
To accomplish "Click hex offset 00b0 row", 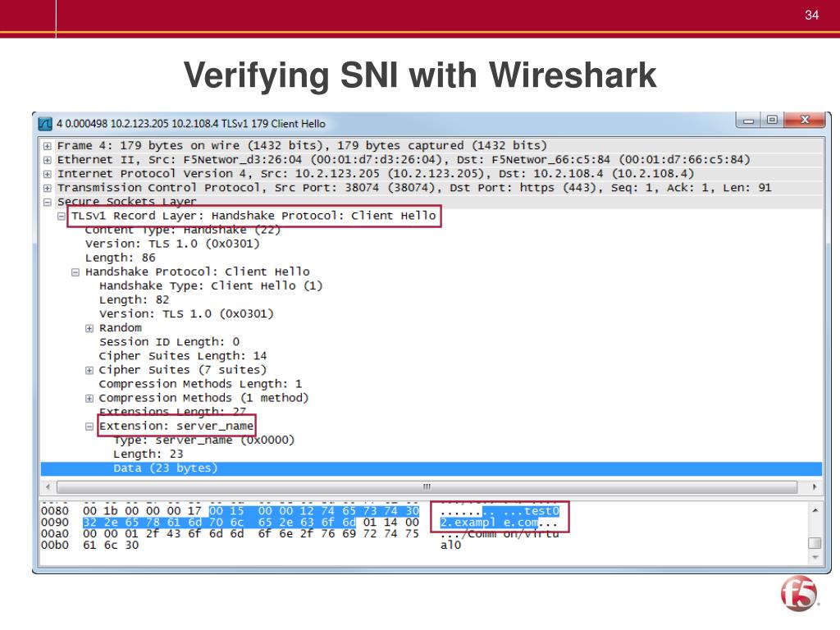I will 55,546.
